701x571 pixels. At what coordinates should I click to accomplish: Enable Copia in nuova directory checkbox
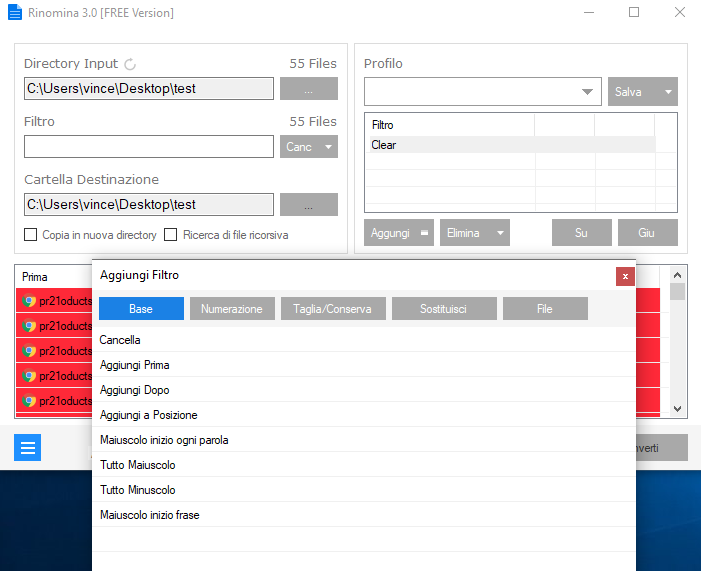(x=30, y=234)
